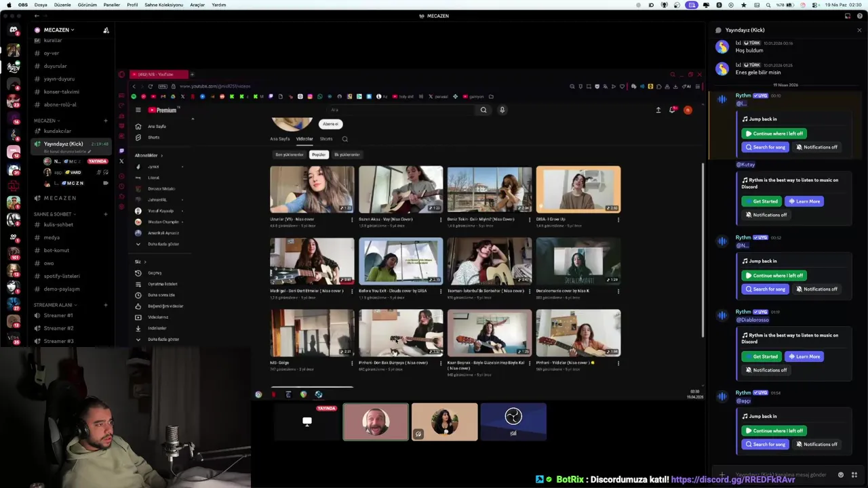Select the İlk yüklenenler filter chip
The width and height of the screenshot is (868, 488).
347,155
